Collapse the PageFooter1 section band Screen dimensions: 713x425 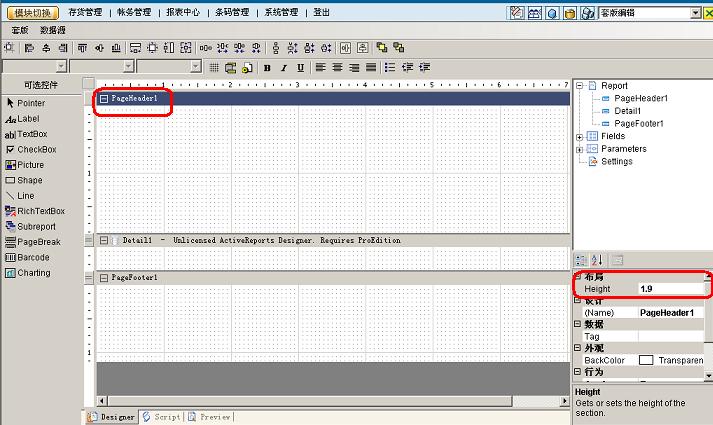102,277
